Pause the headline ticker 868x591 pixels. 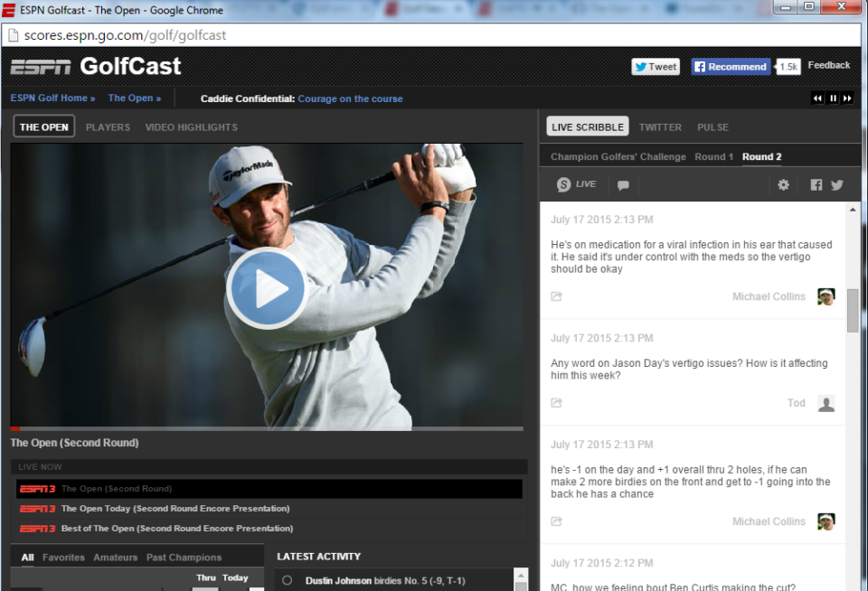tap(833, 98)
